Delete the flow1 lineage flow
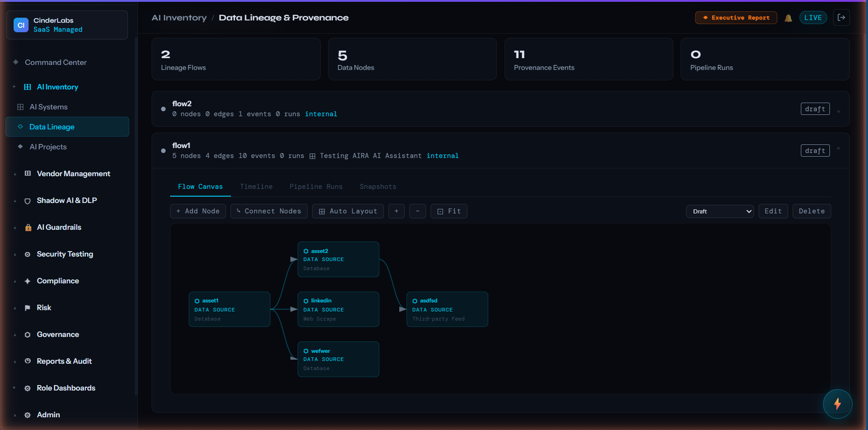This screenshot has height=430, width=868. point(812,211)
